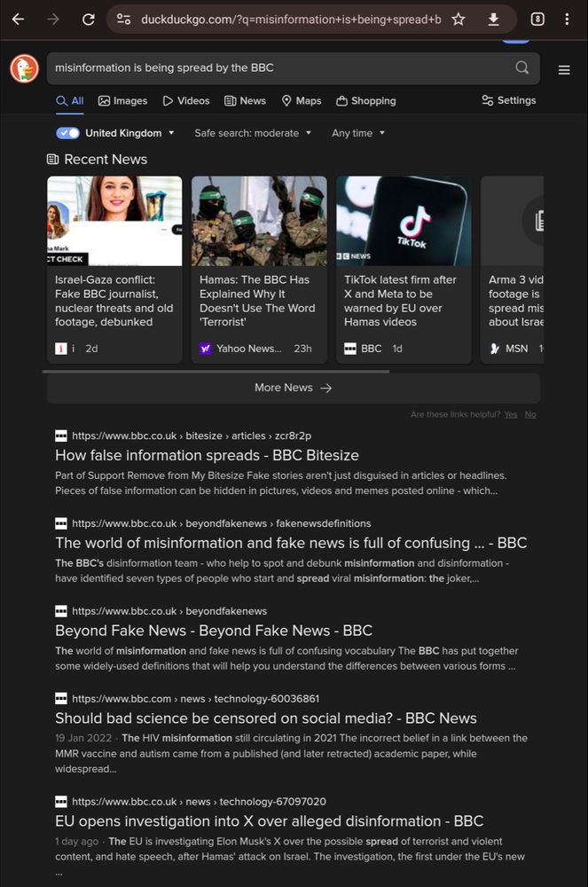The width and height of the screenshot is (588, 887).
Task: Click the '1 day ago' date text
Action: (76, 841)
